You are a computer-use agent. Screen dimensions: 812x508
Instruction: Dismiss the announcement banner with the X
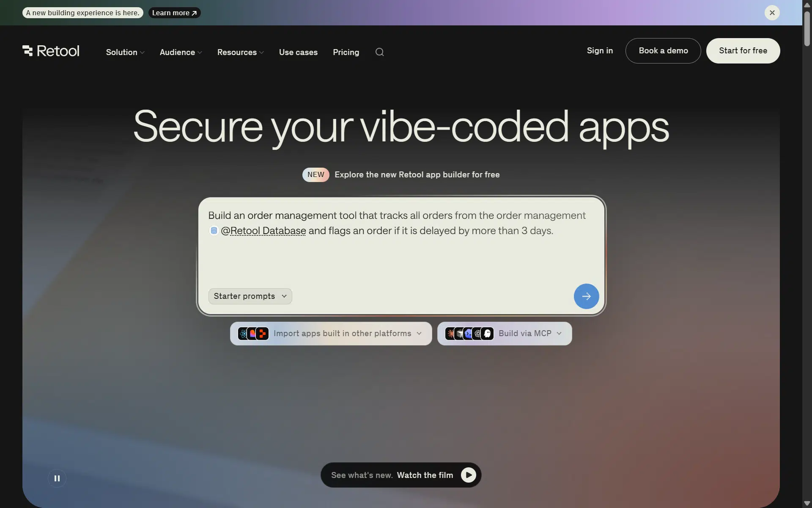(x=772, y=13)
